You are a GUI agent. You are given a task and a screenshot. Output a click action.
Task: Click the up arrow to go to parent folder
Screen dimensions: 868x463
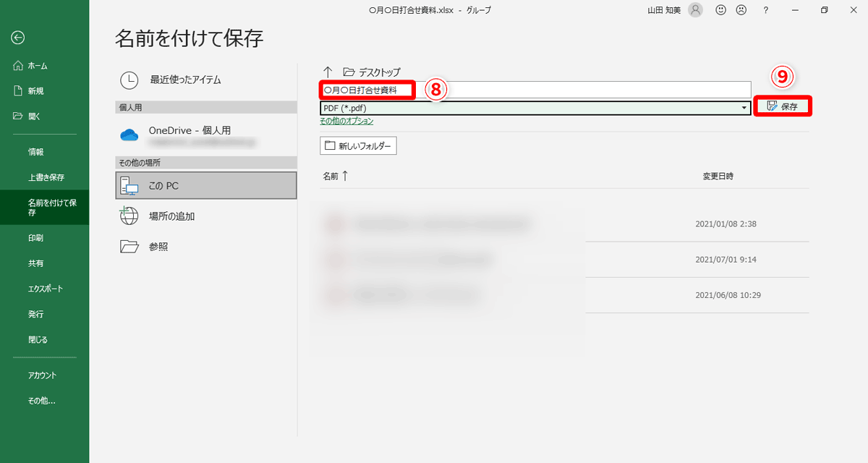point(328,72)
